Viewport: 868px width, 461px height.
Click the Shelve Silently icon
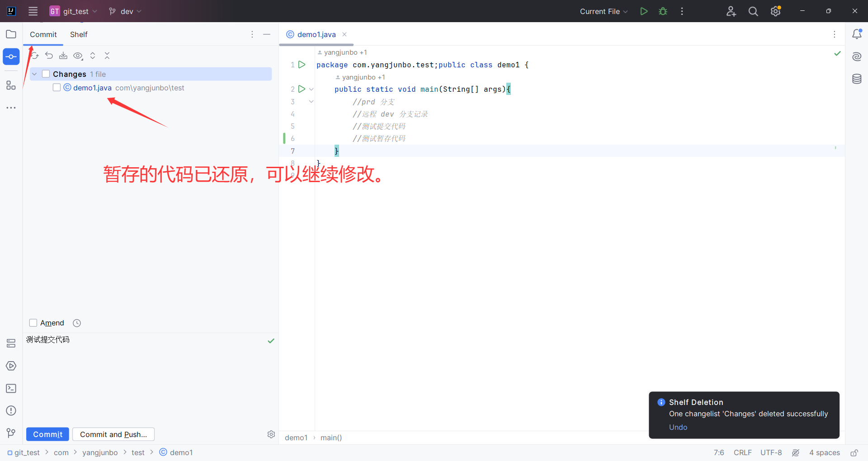coord(63,56)
